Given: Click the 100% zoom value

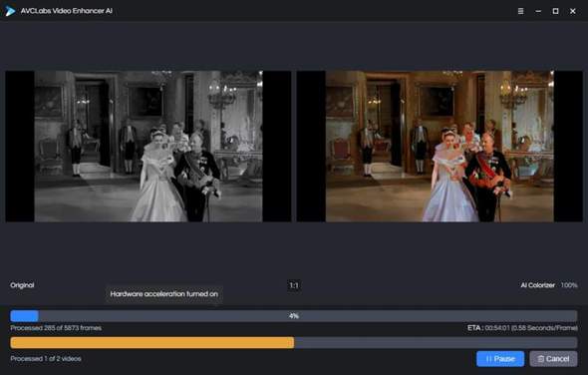Looking at the screenshot, I should click(x=569, y=285).
